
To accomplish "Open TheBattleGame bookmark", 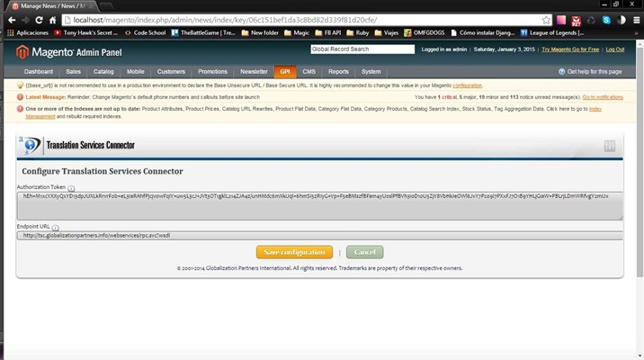I will tap(203, 32).
